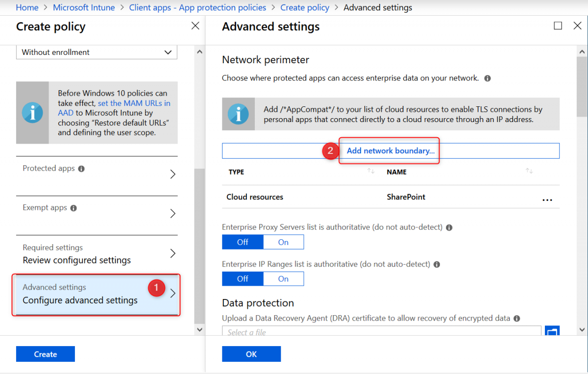Click the Network perimeter description info icon
The image size is (588, 374).
tap(488, 78)
